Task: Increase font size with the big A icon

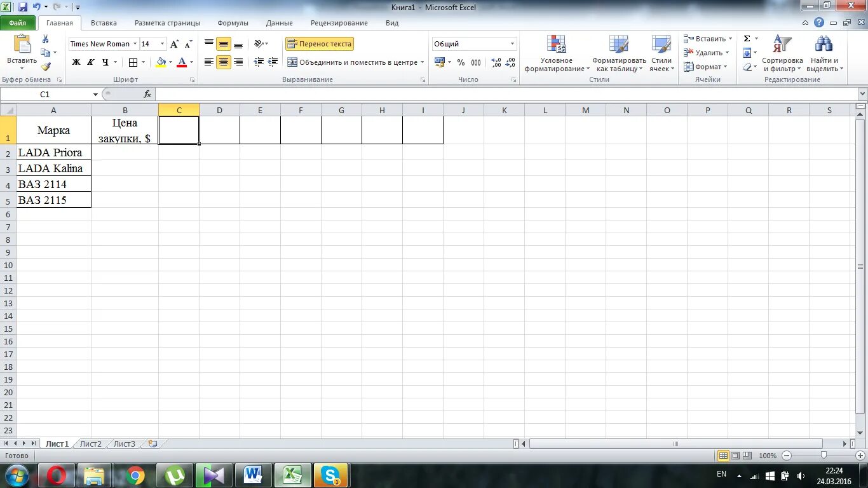Action: coord(174,44)
